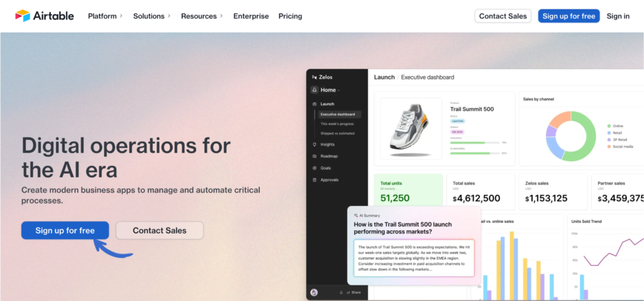Screen dimensions: 644x301
Task: Open Shipped vs estimated
Action: [337, 133]
